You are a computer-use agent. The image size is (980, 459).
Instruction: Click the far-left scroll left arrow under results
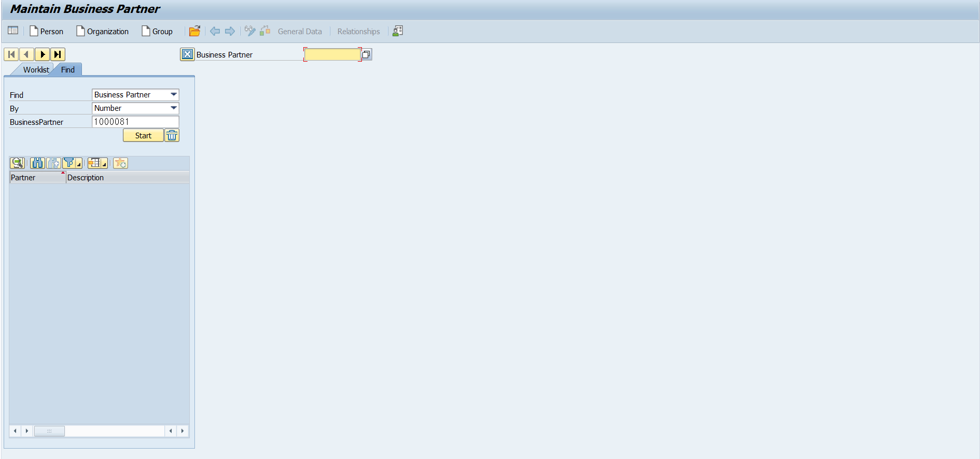point(15,431)
